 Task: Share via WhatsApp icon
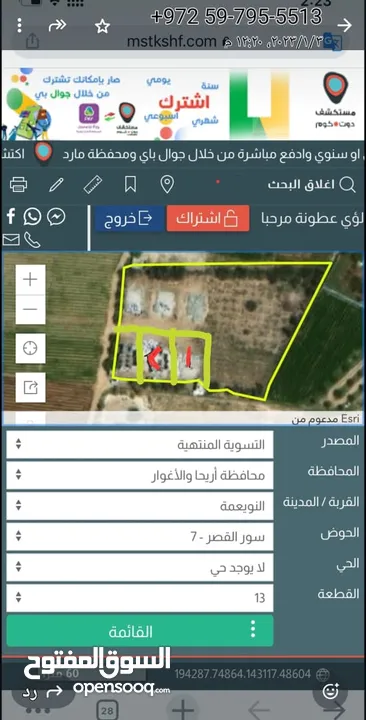(32, 216)
